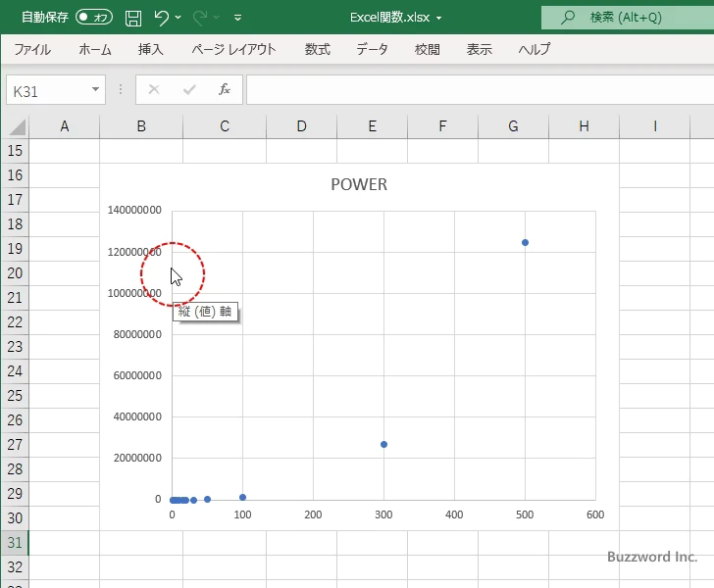Image resolution: width=714 pixels, height=588 pixels.
Task: Open the Redo history dropdown arrow
Action: (217, 18)
